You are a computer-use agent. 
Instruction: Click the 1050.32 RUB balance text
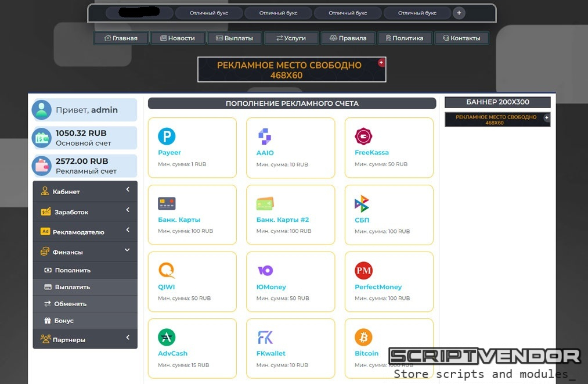81,133
